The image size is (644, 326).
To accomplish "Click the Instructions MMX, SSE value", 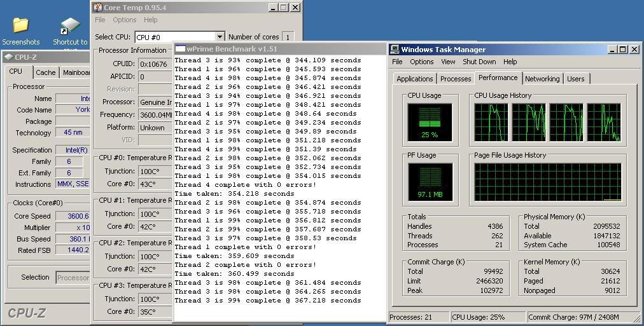I will [73, 184].
